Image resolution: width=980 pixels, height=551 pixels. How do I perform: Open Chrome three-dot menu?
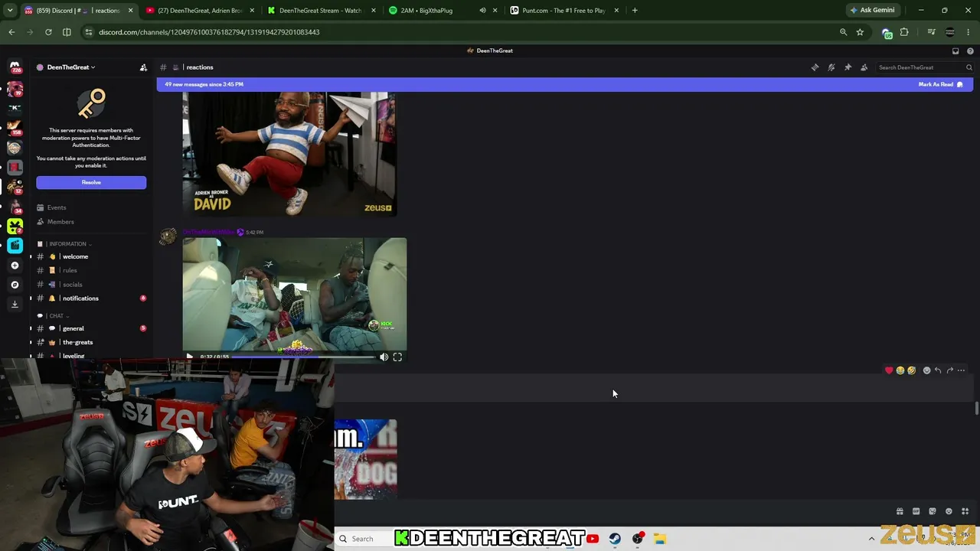[969, 32]
